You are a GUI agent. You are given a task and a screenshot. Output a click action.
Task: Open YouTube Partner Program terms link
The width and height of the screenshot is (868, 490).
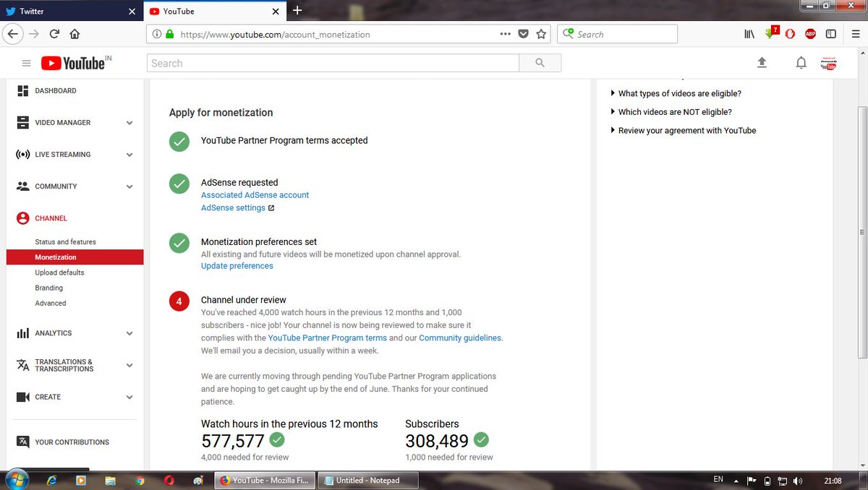coord(328,338)
